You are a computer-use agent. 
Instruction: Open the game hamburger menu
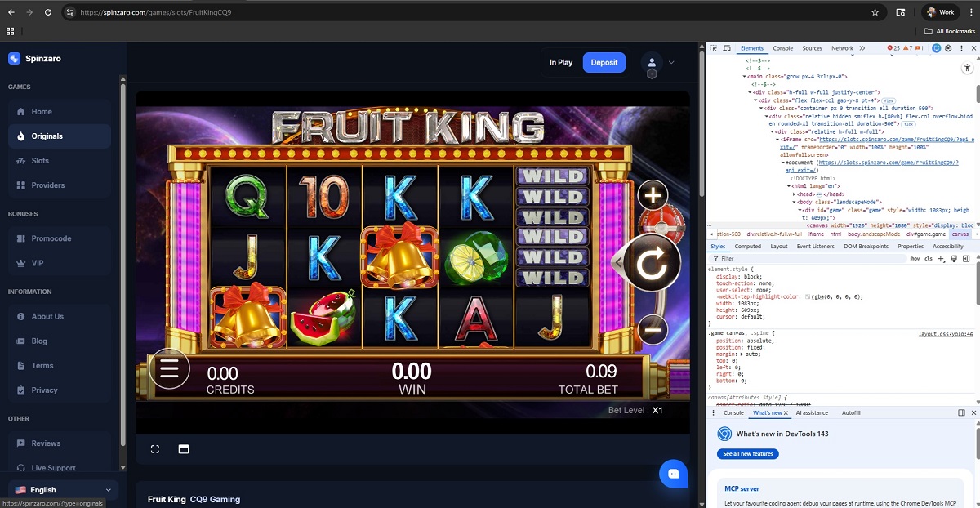(x=169, y=369)
